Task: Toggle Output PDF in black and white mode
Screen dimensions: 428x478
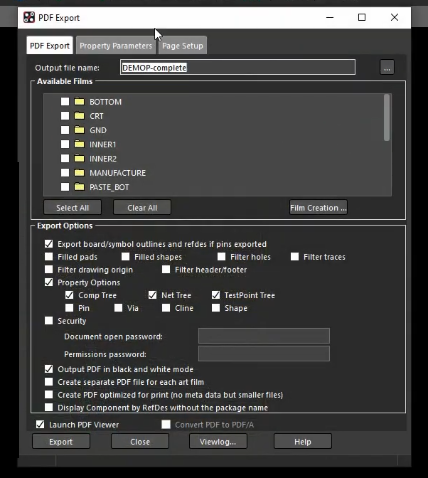Action: pyautogui.click(x=49, y=369)
